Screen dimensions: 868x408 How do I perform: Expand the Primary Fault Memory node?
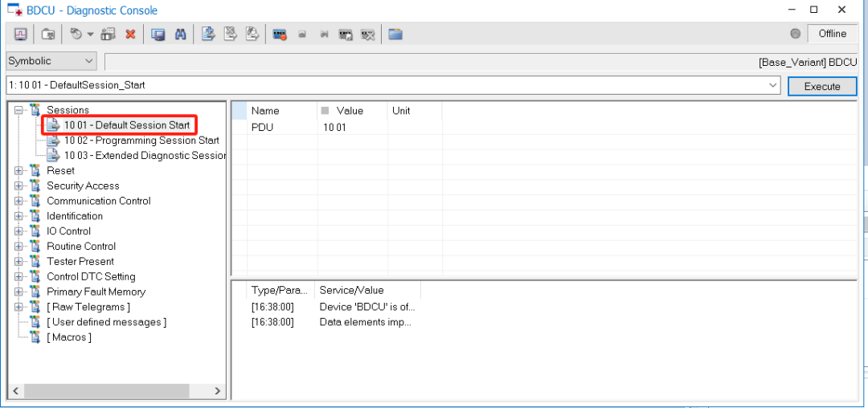tap(18, 292)
